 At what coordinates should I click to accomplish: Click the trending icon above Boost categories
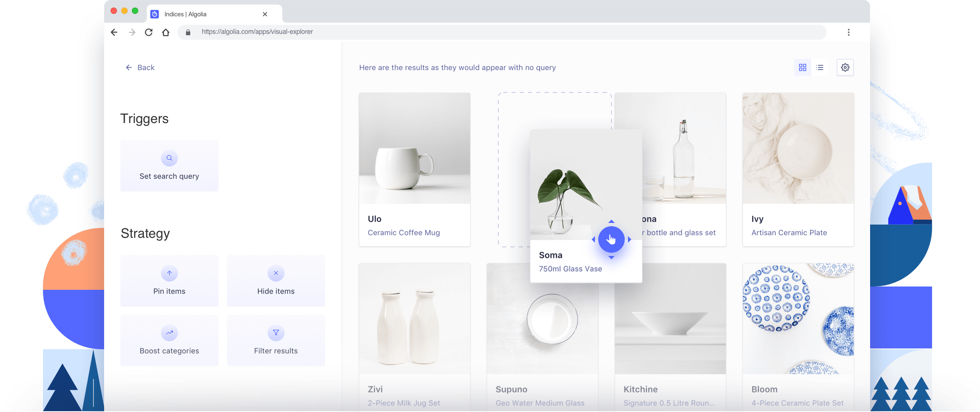coord(169,333)
